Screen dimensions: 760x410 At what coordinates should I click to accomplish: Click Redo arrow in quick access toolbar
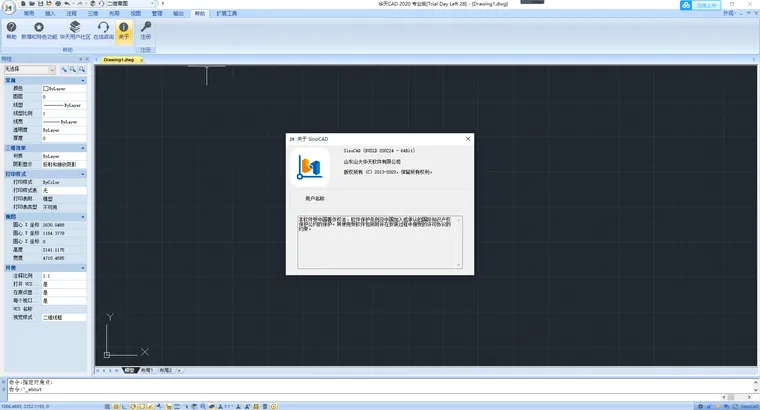click(x=80, y=3)
